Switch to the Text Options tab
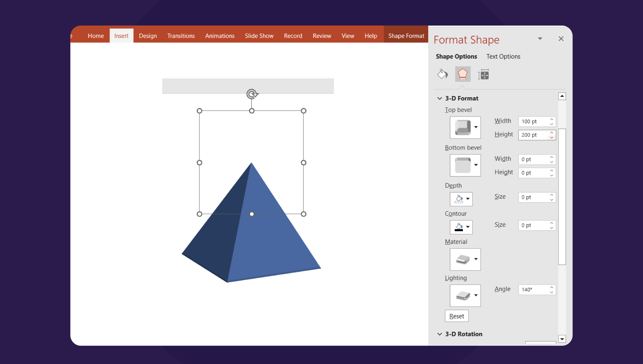The image size is (643, 364). click(x=503, y=56)
